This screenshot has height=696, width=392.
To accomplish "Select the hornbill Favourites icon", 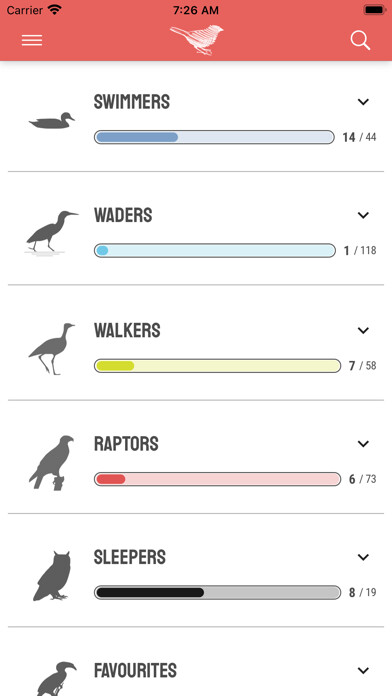I will point(56,679).
